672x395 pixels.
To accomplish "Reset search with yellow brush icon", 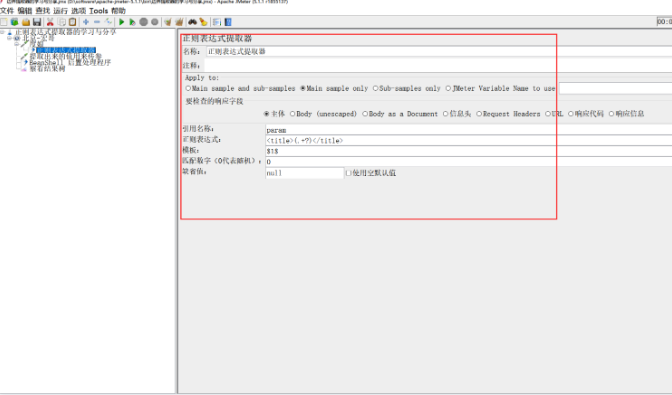I will 204,22.
